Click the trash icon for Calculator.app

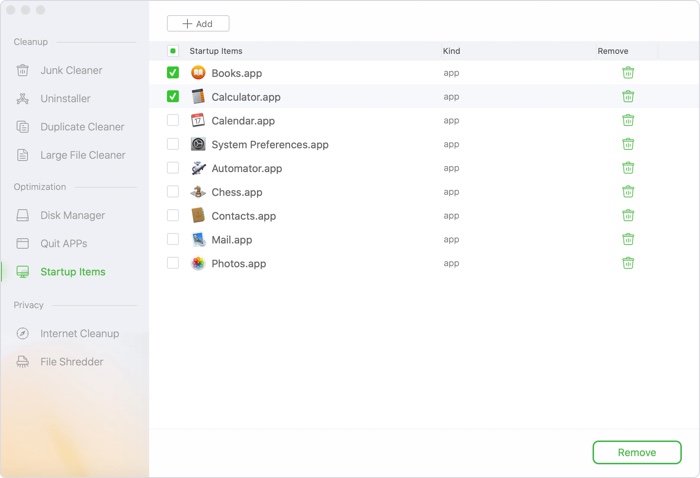pos(628,96)
